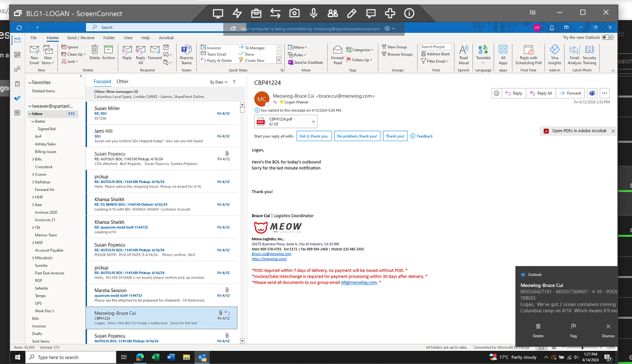The height and width of the screenshot is (364, 632).
Task: Open the https://meowlog.com/ link
Action: click(x=269, y=259)
